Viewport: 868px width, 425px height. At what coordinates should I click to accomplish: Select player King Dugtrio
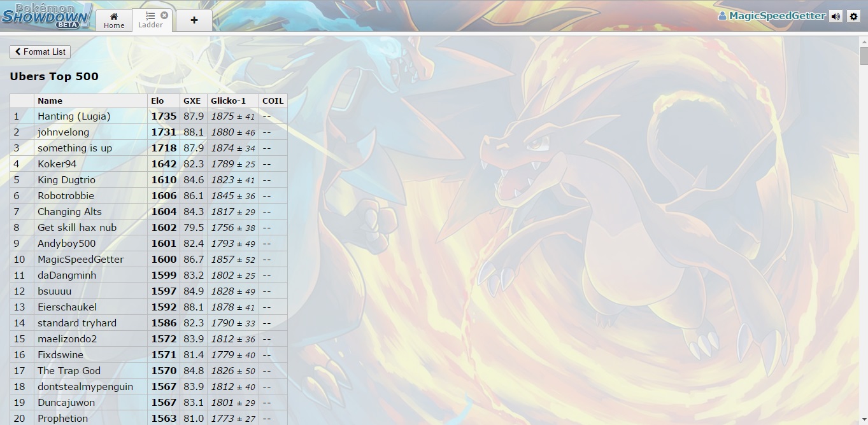click(66, 180)
